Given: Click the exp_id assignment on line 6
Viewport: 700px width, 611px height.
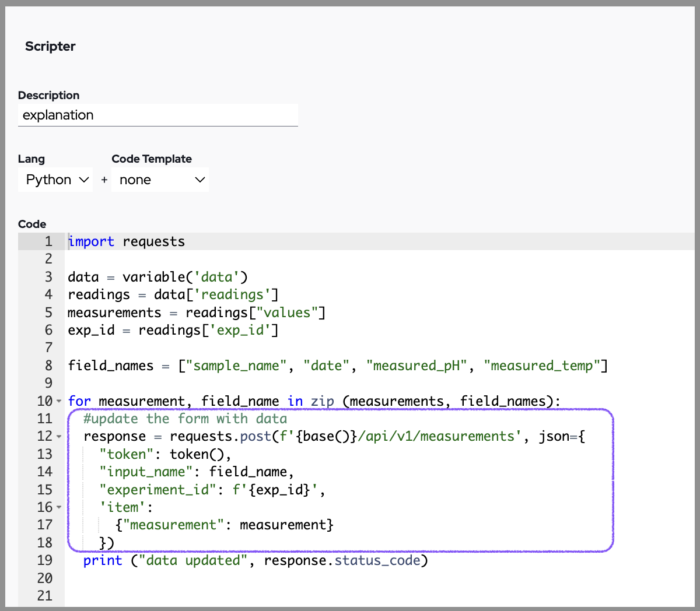Looking at the screenshot, I should click(173, 330).
